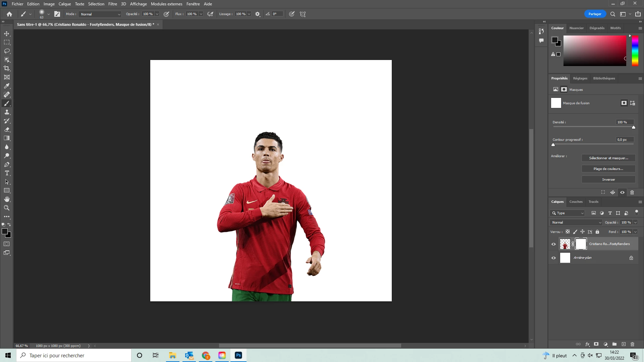Select the Eraser tool
The width and height of the screenshot is (644, 362).
7,129
